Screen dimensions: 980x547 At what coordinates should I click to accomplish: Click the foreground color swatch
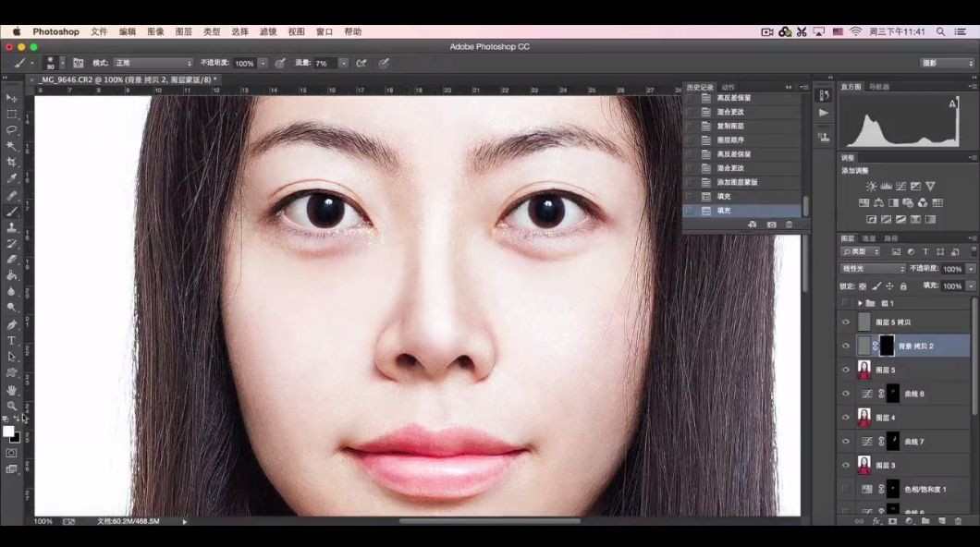(x=8, y=432)
